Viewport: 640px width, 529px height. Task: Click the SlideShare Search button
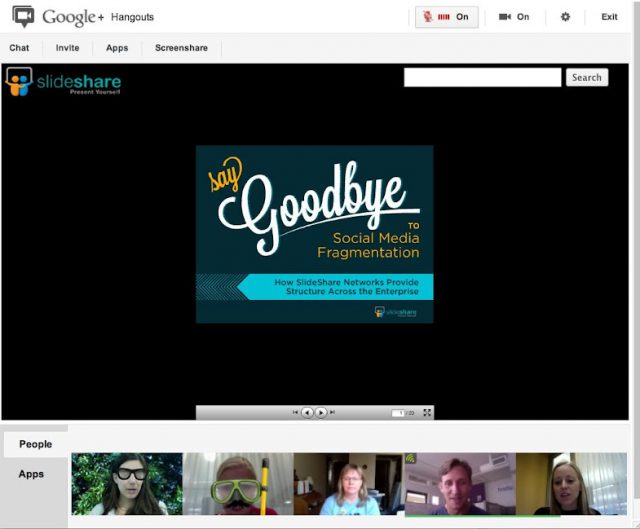(587, 77)
